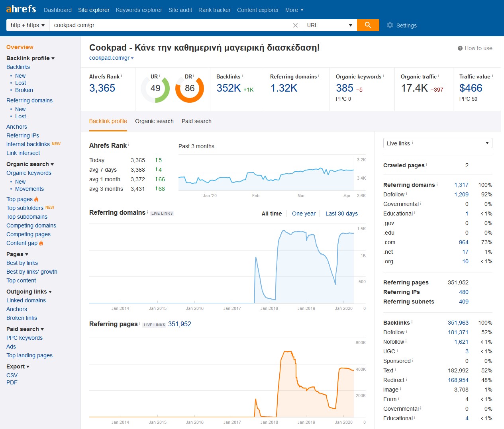Switch to the Paid search tab

point(196,121)
